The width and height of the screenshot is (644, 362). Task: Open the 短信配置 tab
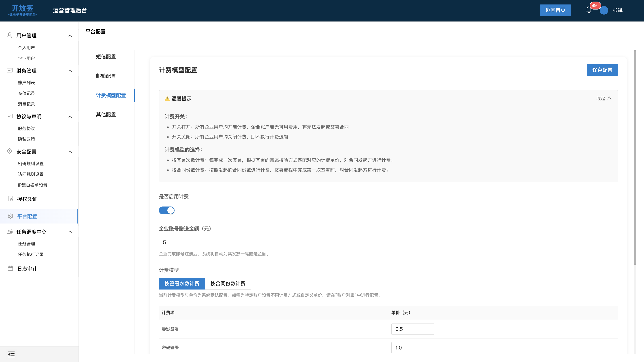point(106,57)
